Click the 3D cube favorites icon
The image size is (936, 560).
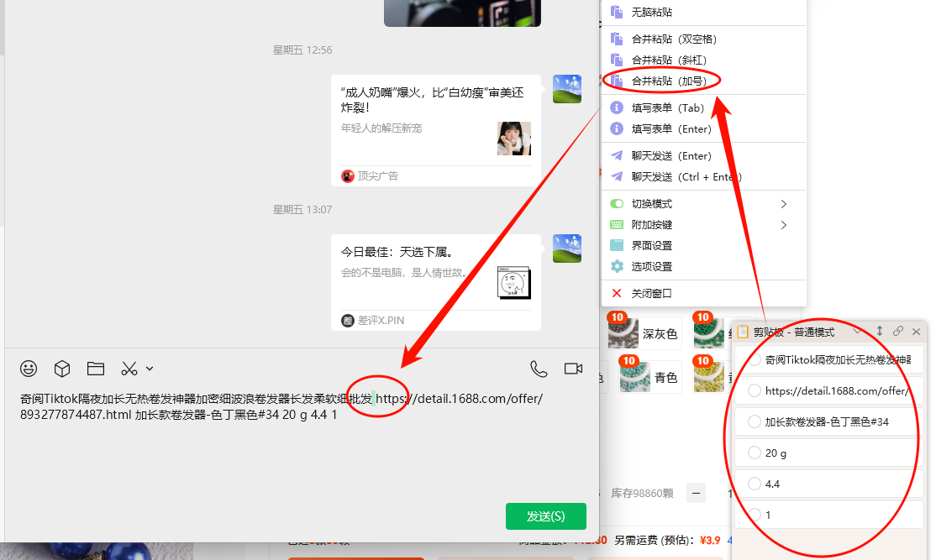click(x=62, y=369)
